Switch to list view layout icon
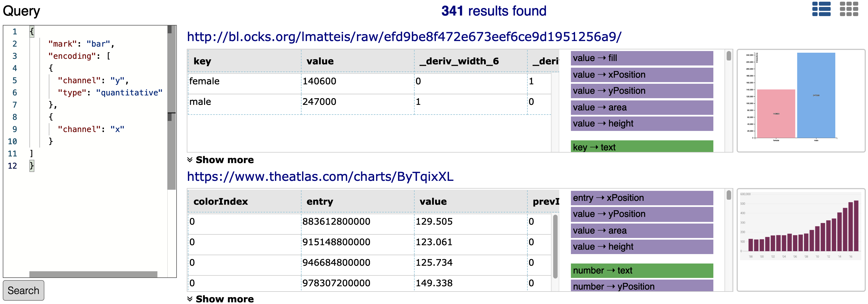Image resolution: width=868 pixels, height=304 pixels. (x=821, y=9)
